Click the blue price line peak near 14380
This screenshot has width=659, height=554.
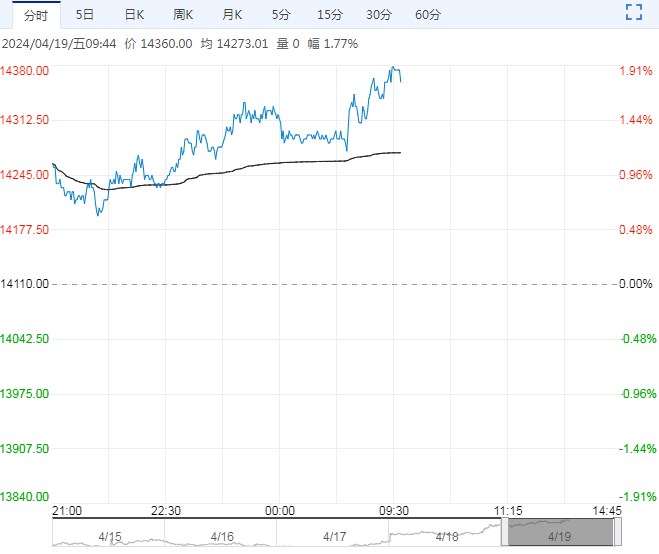[x=394, y=69]
